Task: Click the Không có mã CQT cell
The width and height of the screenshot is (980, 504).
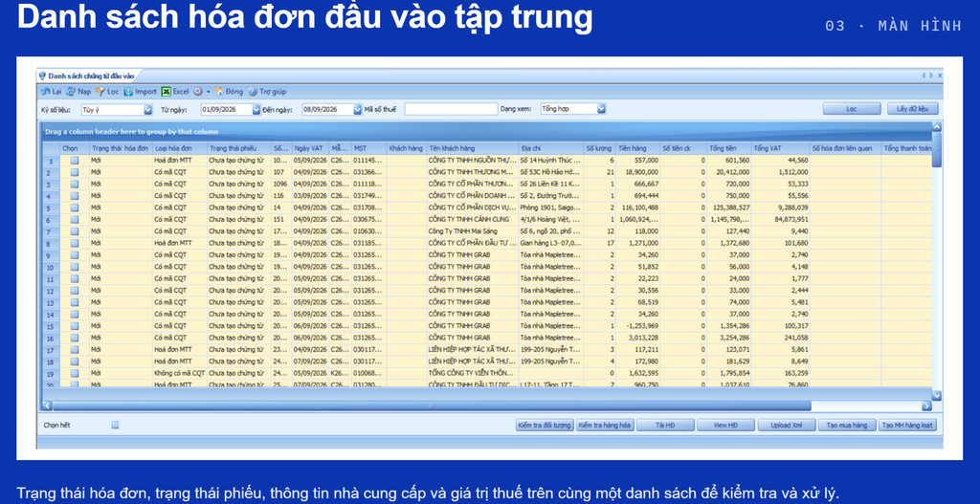Action: tap(179, 374)
